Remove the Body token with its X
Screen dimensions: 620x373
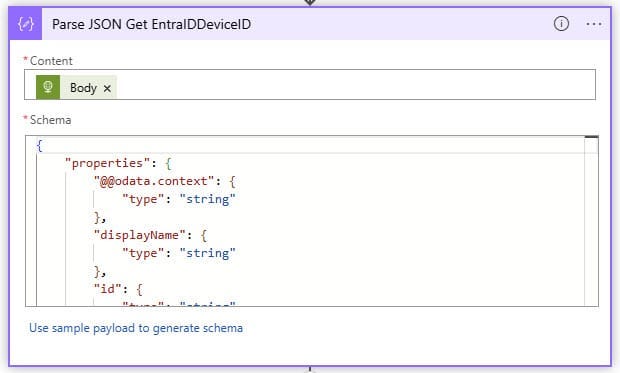click(x=107, y=88)
